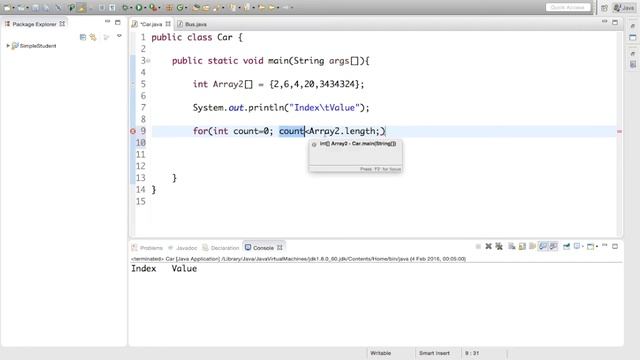Screen dimensions: 640x360
Task: Click the Open Console icon
Action: [590, 246]
